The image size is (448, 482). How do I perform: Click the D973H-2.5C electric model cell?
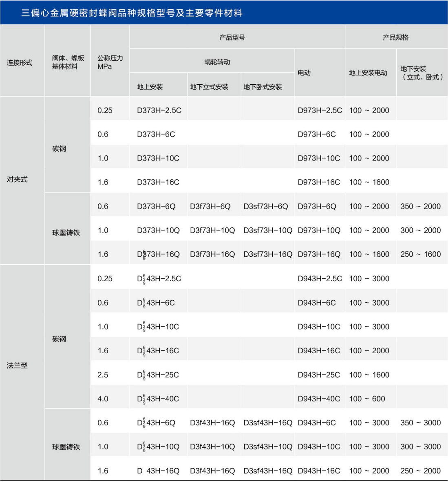pyautogui.click(x=320, y=110)
